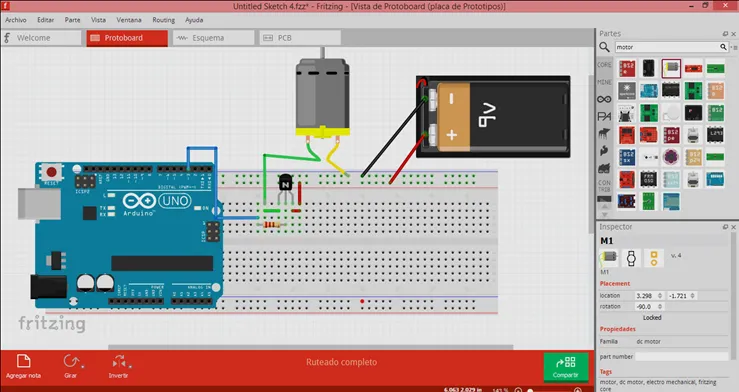Open the Arduino infinity parts bin
The width and height of the screenshot is (739, 392).
(604, 99)
